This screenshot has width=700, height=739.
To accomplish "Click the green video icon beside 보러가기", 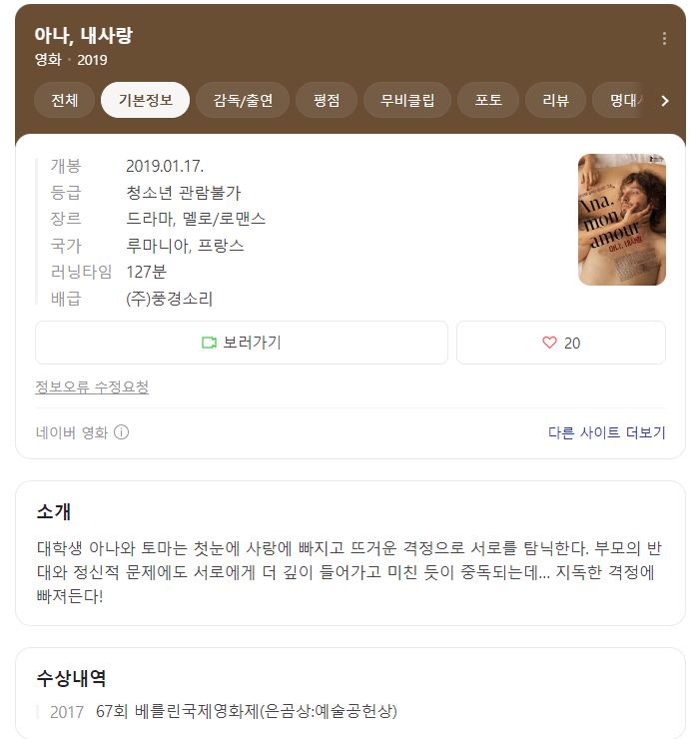I will (209, 343).
